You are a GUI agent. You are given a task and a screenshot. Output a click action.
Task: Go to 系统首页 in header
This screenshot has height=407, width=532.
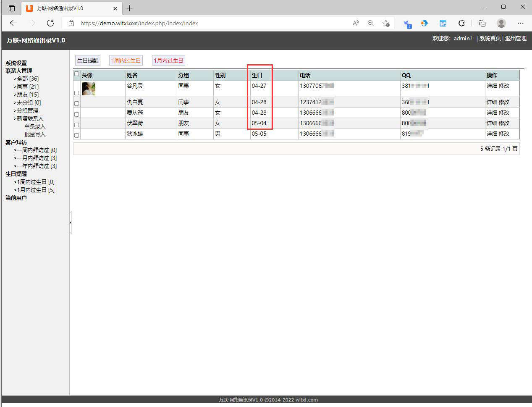coord(490,38)
